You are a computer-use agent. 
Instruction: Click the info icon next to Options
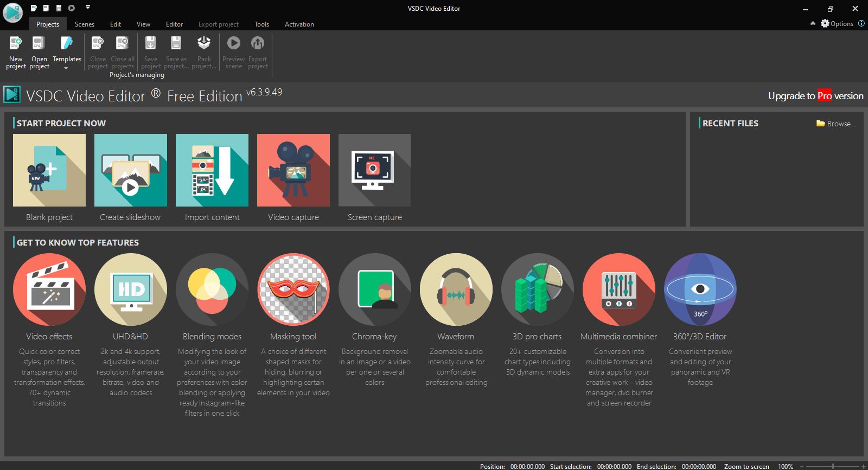coord(861,23)
